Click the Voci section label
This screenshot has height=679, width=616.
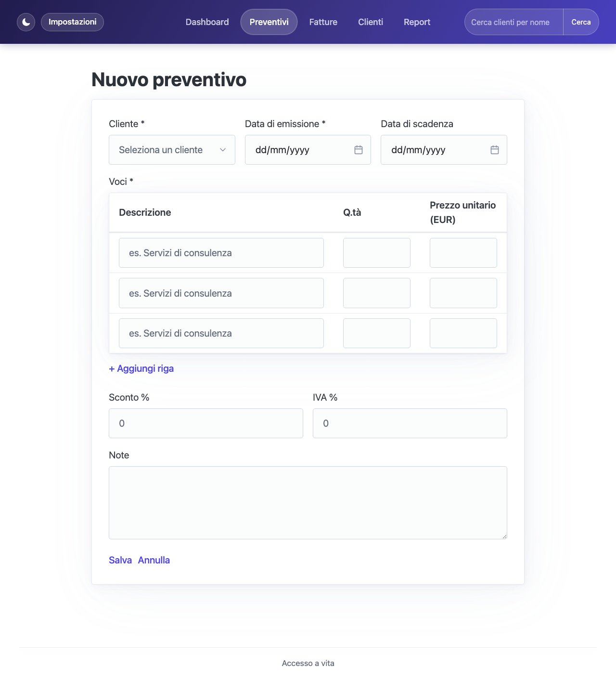[121, 182]
